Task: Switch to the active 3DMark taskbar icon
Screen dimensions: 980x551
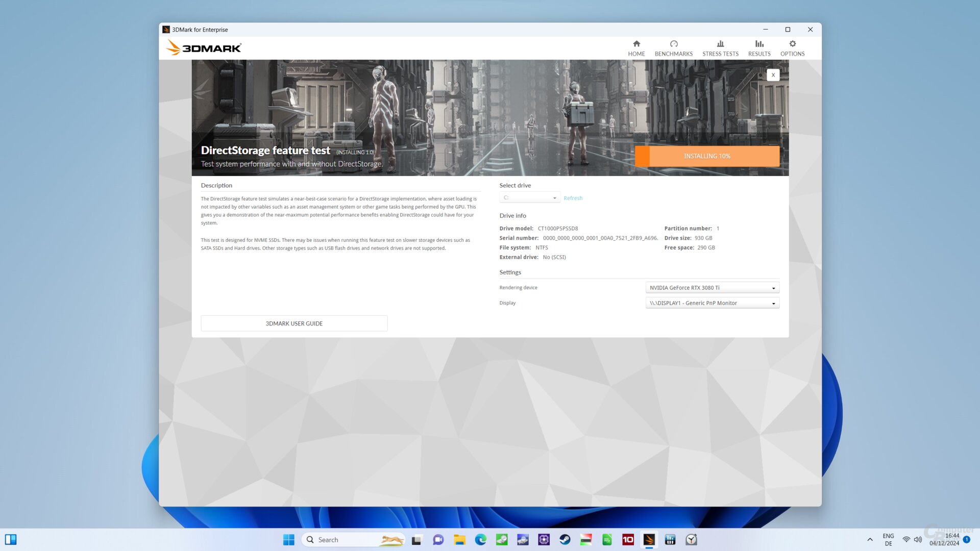Action: 649,539
